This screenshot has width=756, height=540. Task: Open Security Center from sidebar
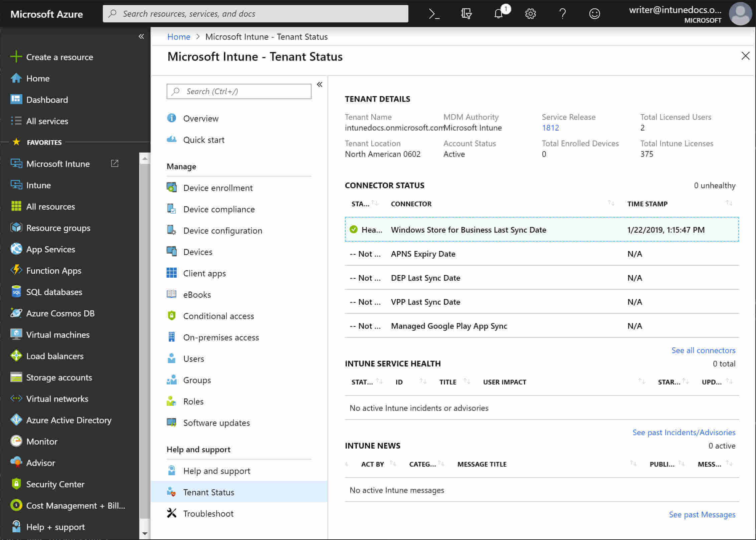55,484
